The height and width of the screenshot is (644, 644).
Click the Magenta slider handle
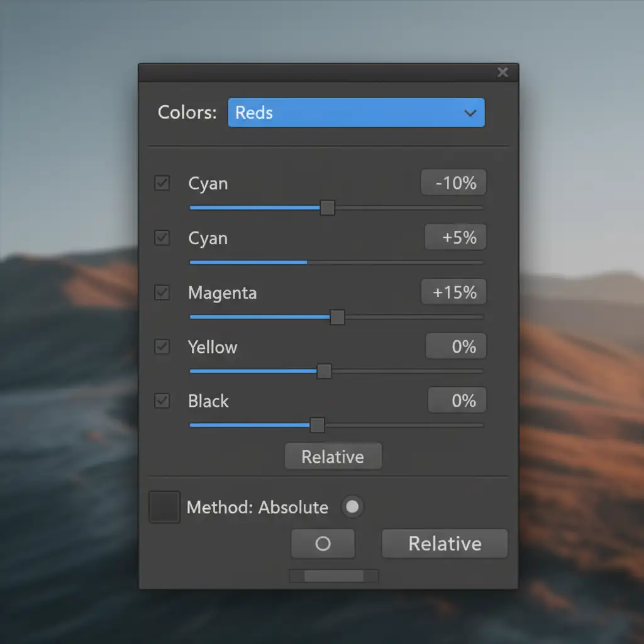[x=337, y=317]
